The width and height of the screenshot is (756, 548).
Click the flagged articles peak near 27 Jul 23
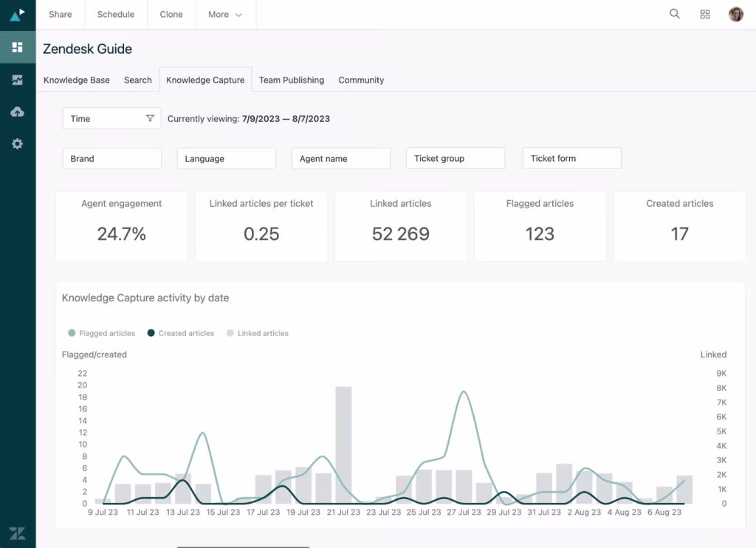click(x=464, y=391)
